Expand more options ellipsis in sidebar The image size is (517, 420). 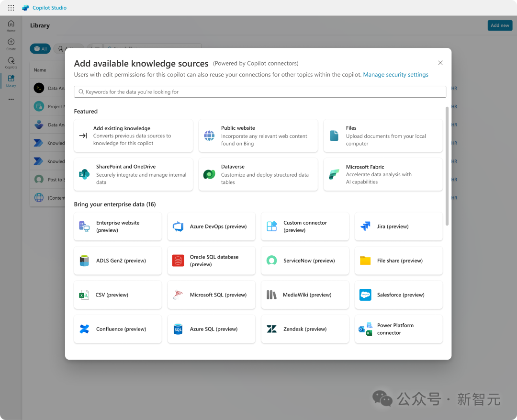(11, 100)
